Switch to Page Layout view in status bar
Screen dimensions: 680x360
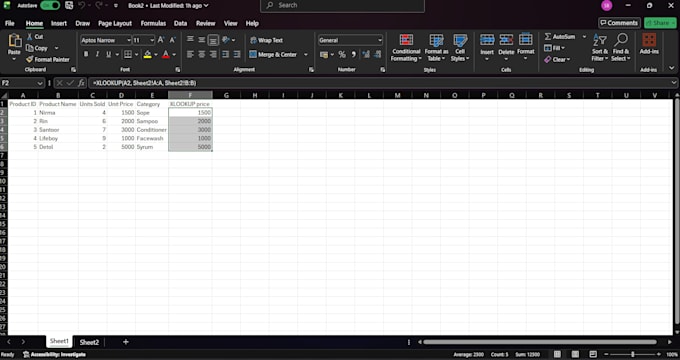[x=575, y=354]
